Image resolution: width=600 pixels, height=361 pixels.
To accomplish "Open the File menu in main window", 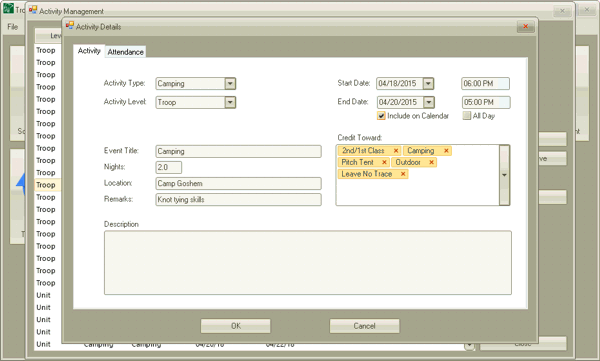I will [x=13, y=27].
